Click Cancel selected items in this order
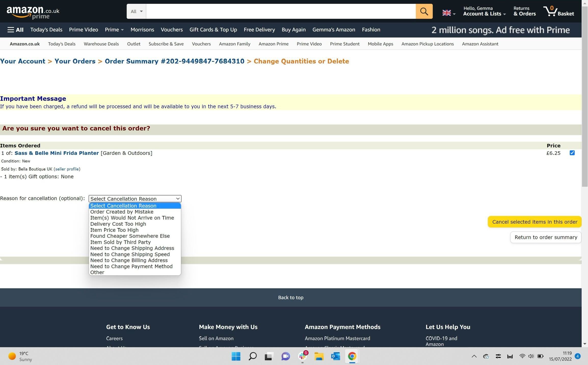This screenshot has width=588, height=365. point(534,222)
